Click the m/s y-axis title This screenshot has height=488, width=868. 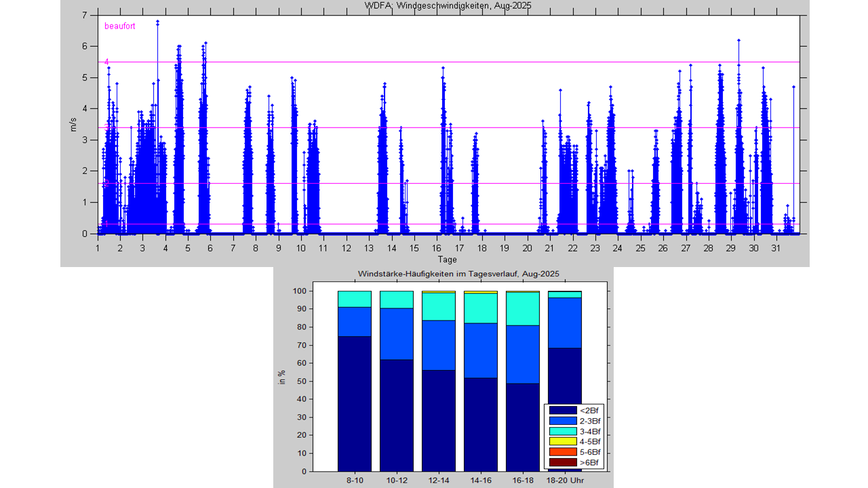click(x=73, y=124)
